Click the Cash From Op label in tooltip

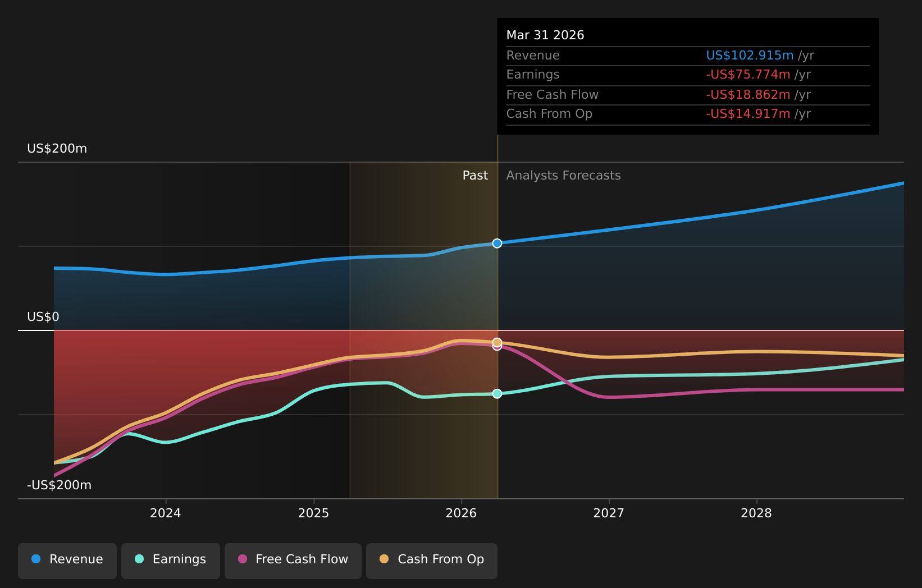click(x=549, y=114)
